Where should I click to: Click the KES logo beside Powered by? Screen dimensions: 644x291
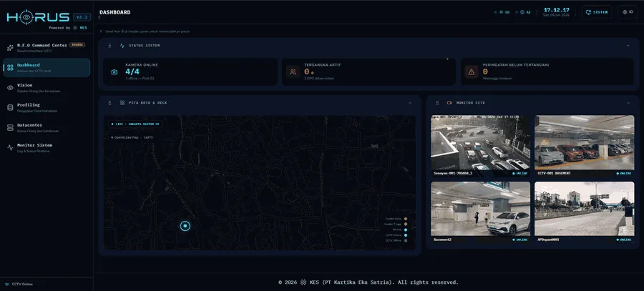75,28
